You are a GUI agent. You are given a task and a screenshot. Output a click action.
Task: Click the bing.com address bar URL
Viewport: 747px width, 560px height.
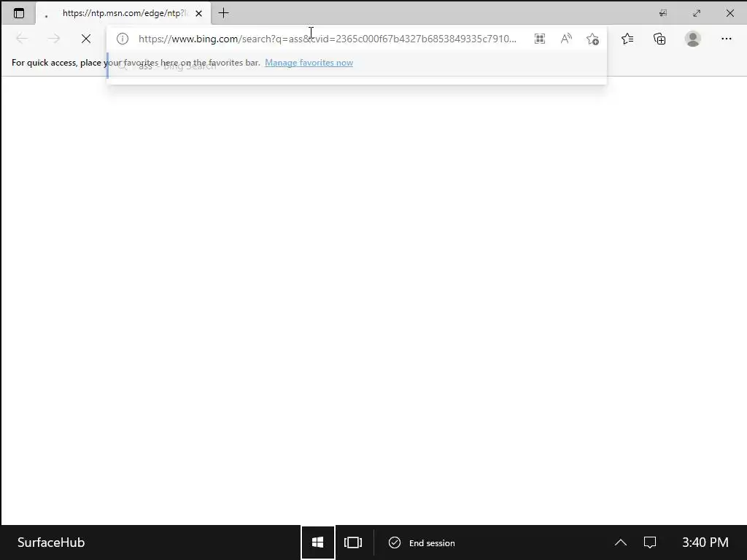(x=328, y=39)
